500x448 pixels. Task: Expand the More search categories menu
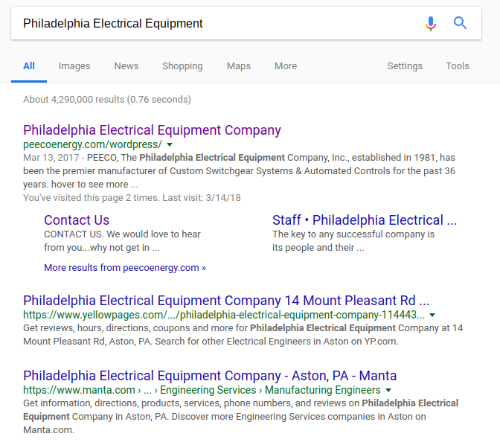[286, 66]
